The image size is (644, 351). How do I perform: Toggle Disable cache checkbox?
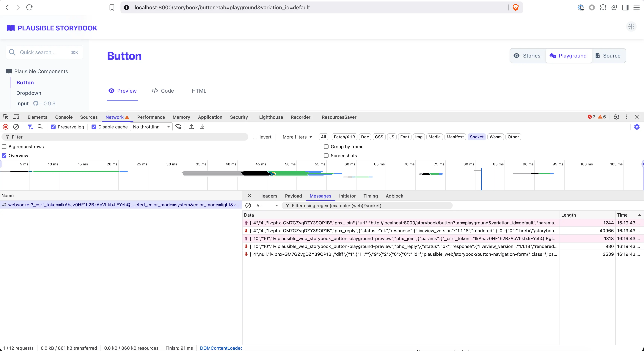(94, 127)
